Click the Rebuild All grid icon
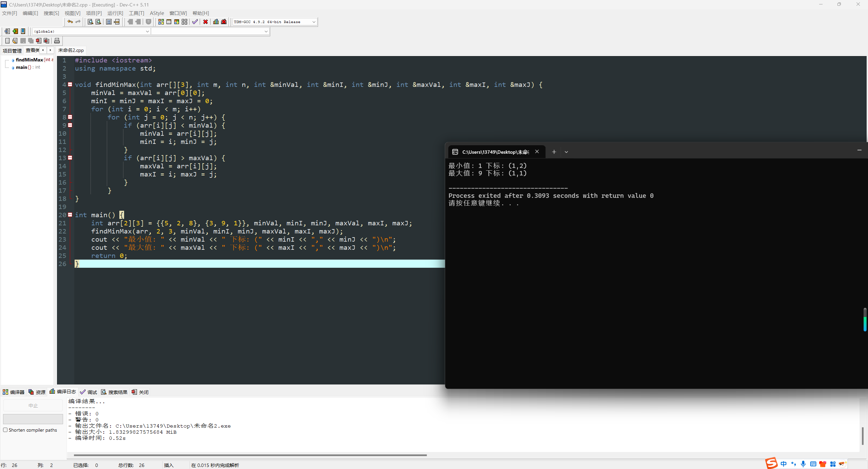 pos(184,22)
